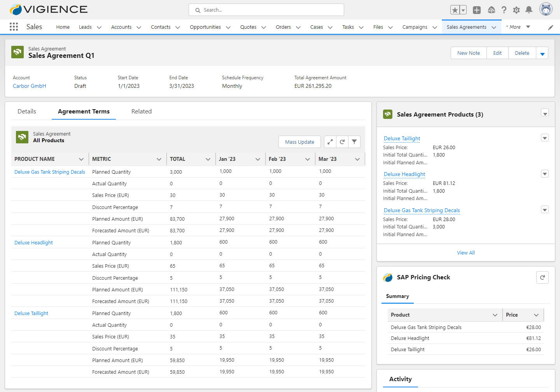
Task: Click the edit navigation pencil icon
Action: (551, 27)
